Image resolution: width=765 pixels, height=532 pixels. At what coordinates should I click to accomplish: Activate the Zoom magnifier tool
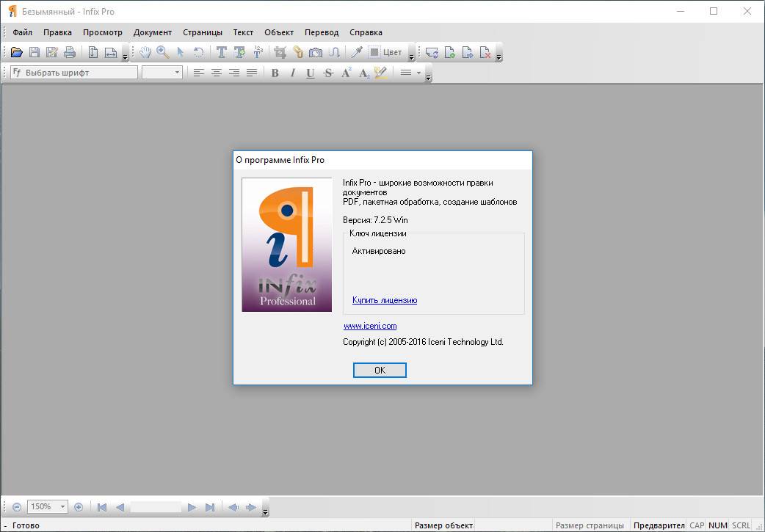point(163,52)
